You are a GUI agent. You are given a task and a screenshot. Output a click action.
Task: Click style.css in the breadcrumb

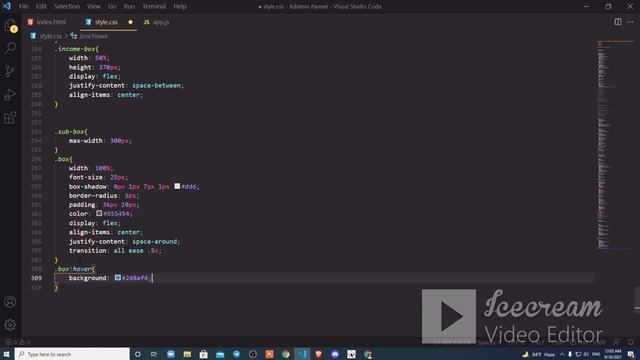pos(51,36)
